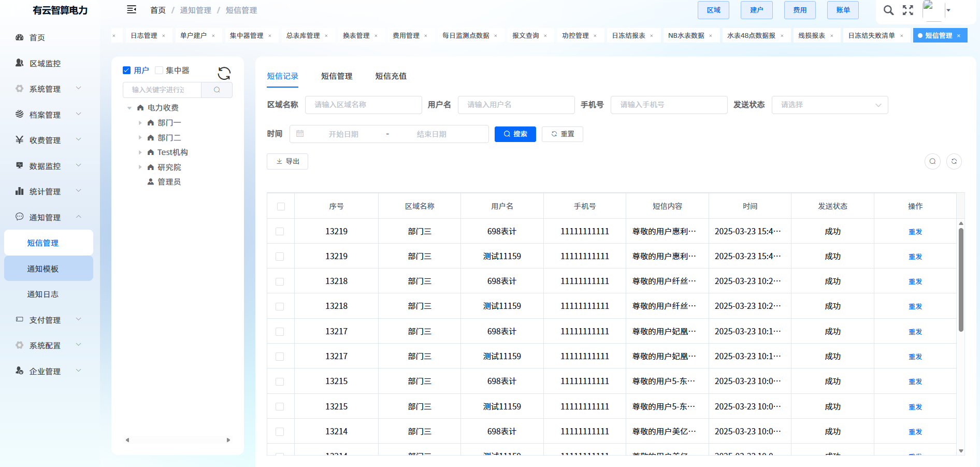980x467 pixels.
Task: Click the 请输入手机号 phone number field
Action: click(x=668, y=105)
